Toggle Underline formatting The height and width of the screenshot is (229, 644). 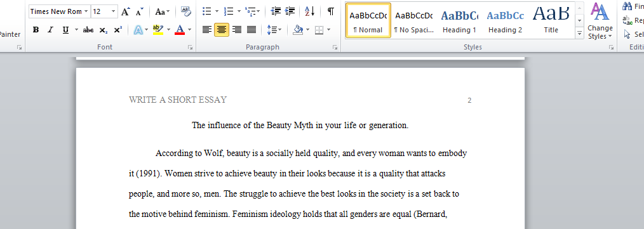tap(65, 30)
